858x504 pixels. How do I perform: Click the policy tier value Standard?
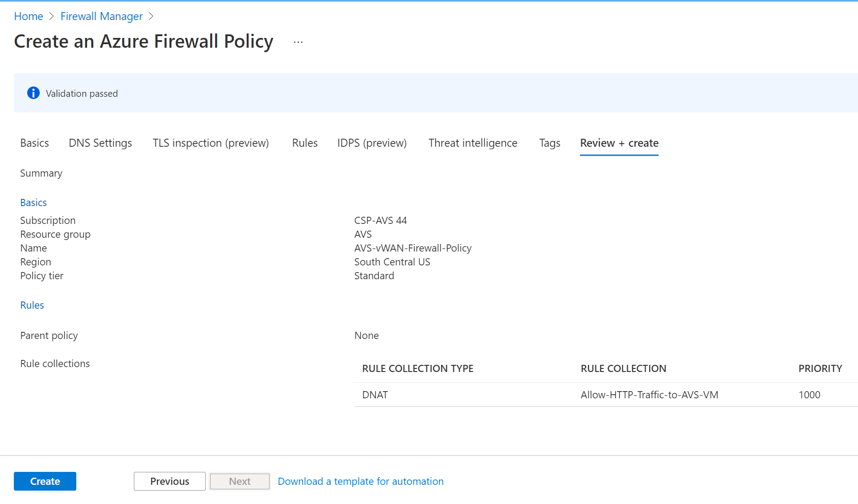[x=374, y=276]
